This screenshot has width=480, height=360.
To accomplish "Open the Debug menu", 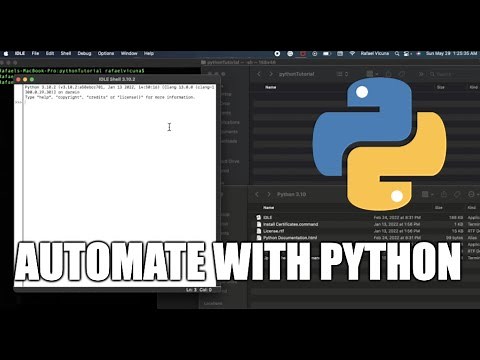I will pos(84,53).
